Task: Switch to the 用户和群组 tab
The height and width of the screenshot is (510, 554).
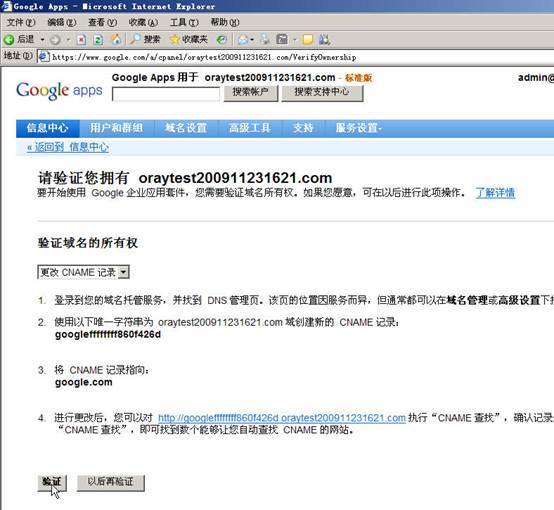Action: (116, 128)
